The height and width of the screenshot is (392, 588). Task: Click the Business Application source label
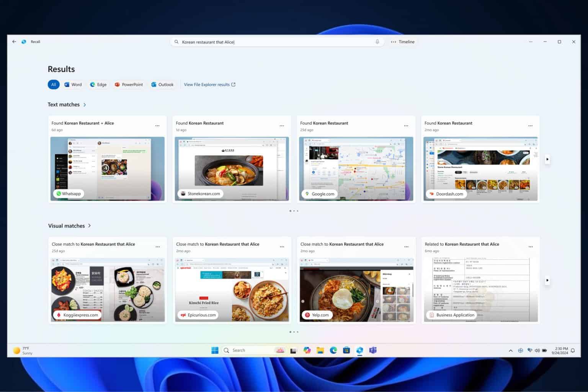click(x=452, y=315)
